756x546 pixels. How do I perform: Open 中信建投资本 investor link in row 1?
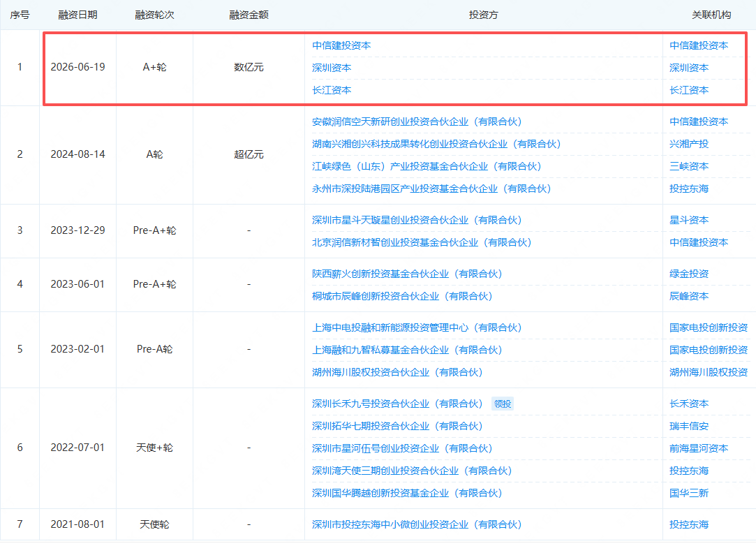pyautogui.click(x=341, y=46)
